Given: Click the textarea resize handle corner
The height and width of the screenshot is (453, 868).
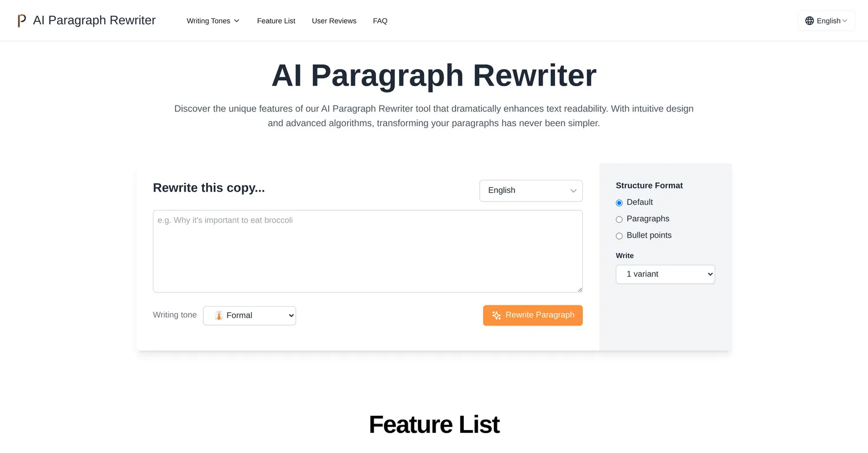Looking at the screenshot, I should [580, 289].
